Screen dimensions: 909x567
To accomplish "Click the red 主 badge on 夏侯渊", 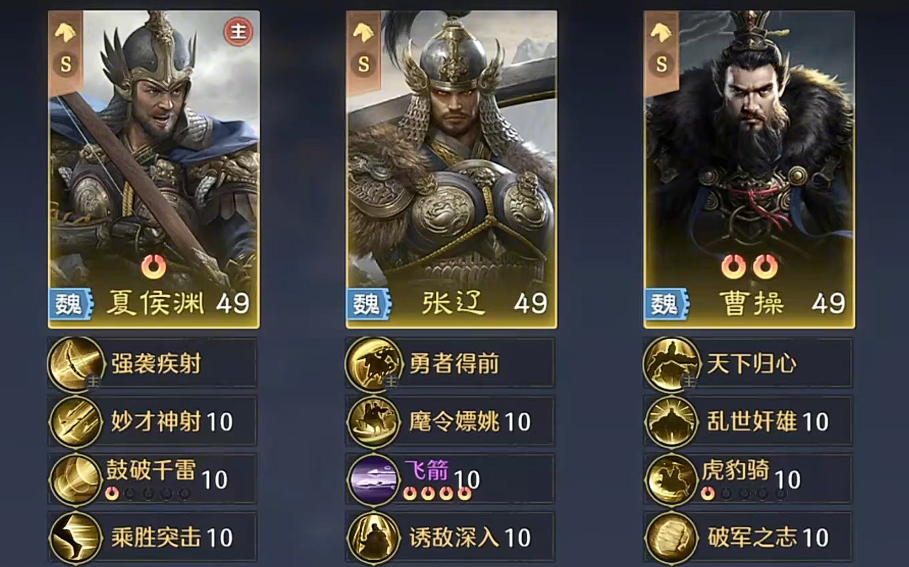I will [x=238, y=31].
